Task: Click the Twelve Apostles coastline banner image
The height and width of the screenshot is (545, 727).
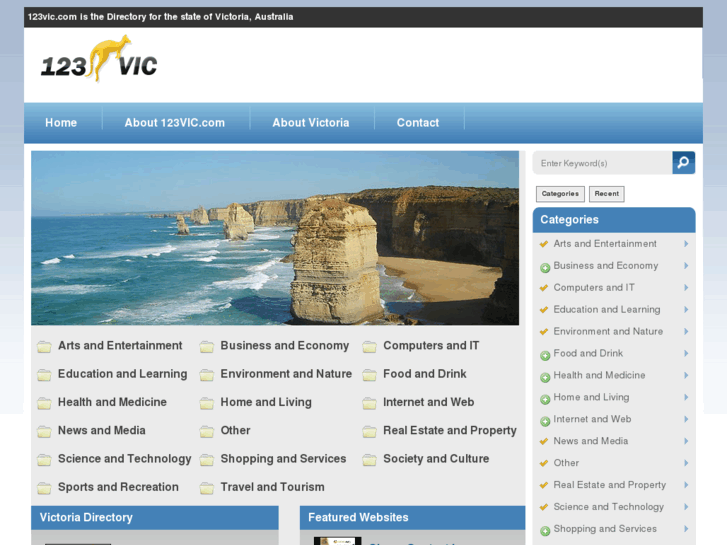Action: (x=275, y=238)
